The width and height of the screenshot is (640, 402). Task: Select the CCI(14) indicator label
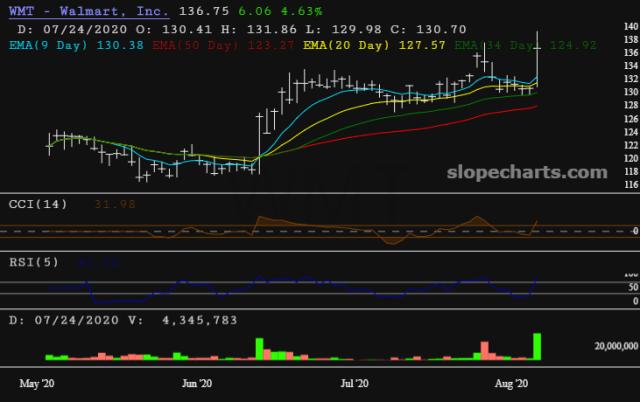tap(38, 204)
